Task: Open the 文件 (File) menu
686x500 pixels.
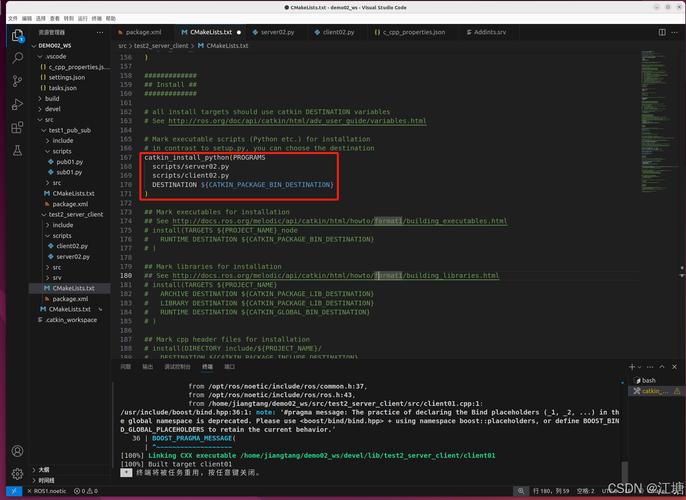Action: coord(13,18)
